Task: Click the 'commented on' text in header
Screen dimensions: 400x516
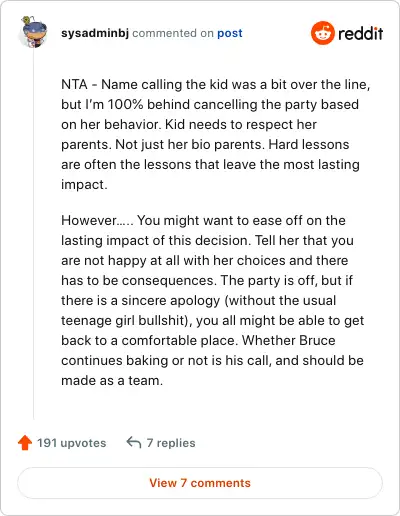Action: [x=173, y=33]
